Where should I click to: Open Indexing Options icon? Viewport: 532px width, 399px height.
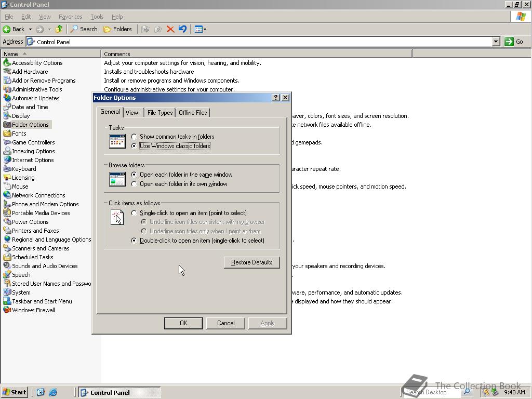(x=7, y=151)
